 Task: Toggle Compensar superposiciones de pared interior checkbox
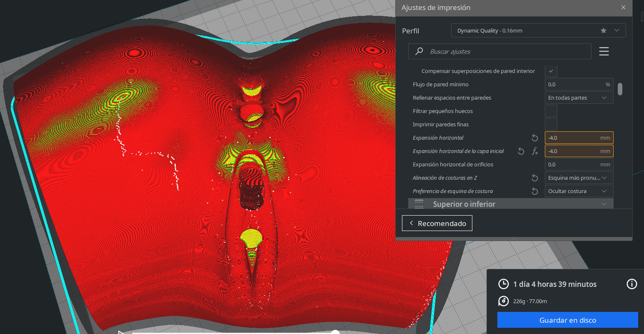[551, 71]
